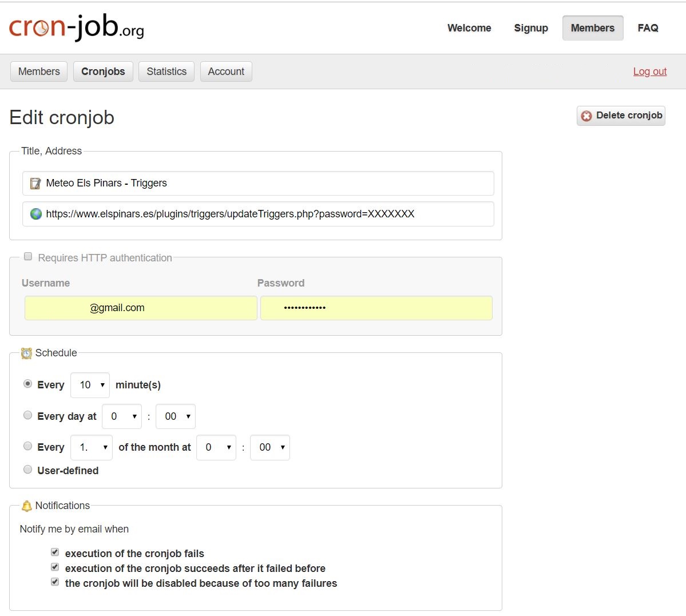The width and height of the screenshot is (686, 616).
Task: Select the User-defined schedule option
Action: click(27, 470)
